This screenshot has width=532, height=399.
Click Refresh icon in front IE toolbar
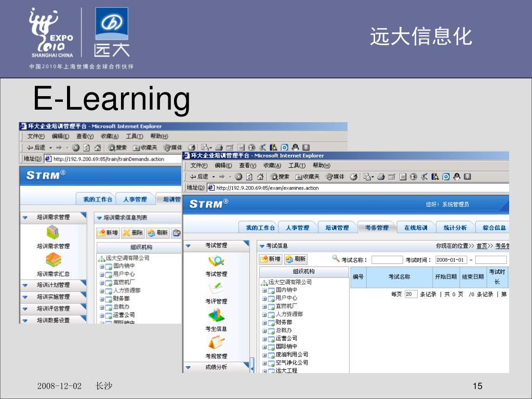(x=249, y=177)
